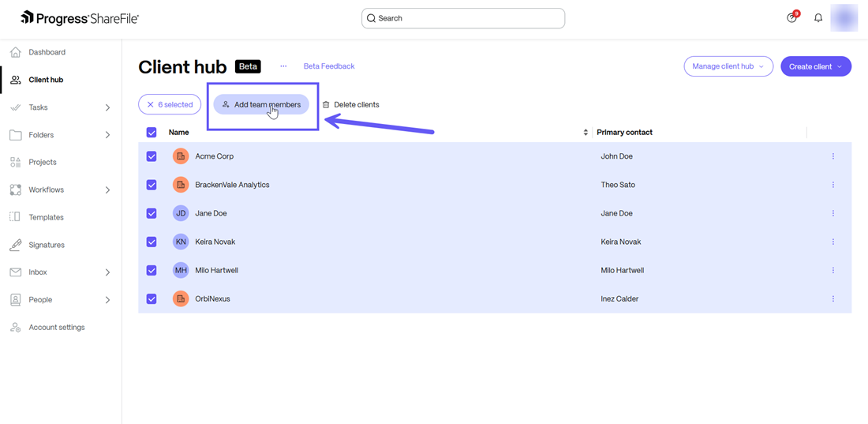868x424 pixels.
Task: Open the Beta Feedback link
Action: 329,66
